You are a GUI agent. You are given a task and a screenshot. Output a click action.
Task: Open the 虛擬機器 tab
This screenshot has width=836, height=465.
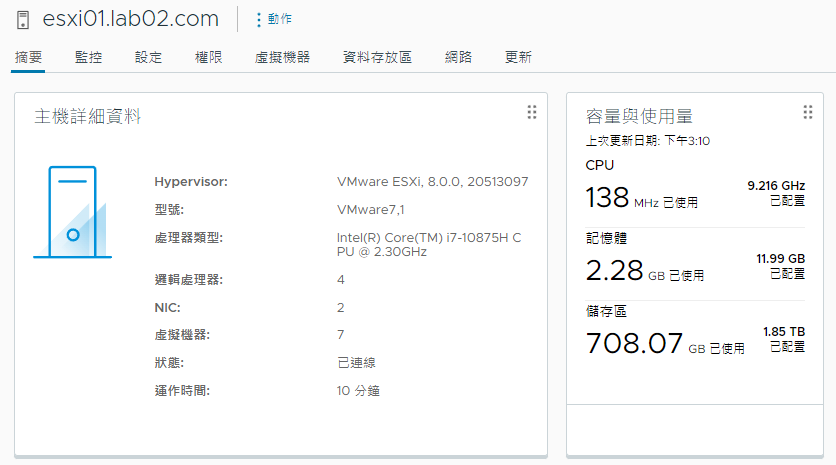(x=282, y=57)
